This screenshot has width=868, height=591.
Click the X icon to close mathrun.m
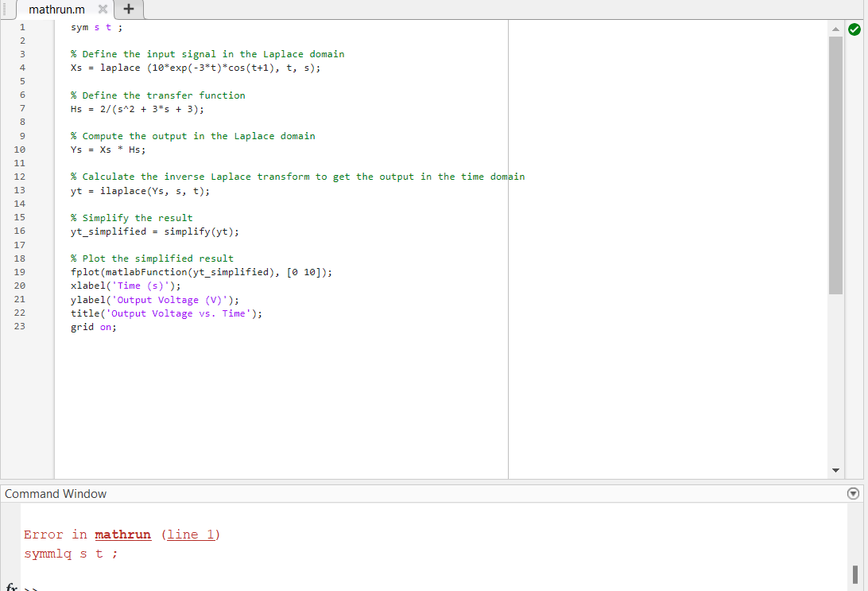coord(101,10)
